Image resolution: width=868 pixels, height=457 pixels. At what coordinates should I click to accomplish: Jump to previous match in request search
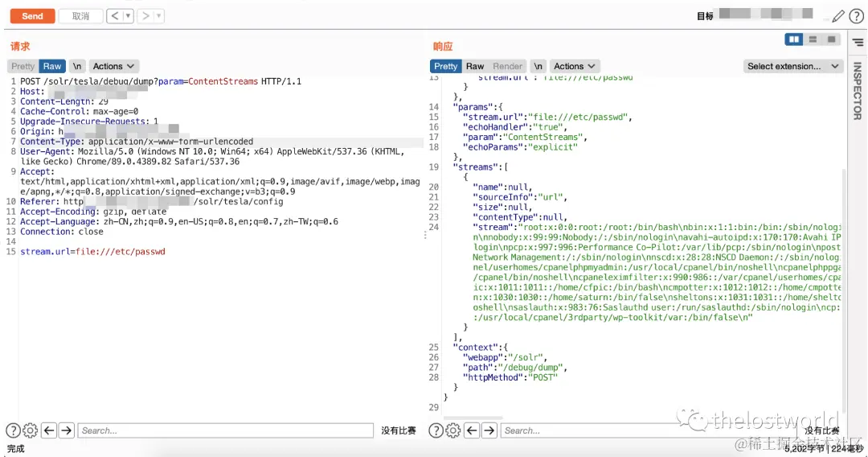point(49,430)
